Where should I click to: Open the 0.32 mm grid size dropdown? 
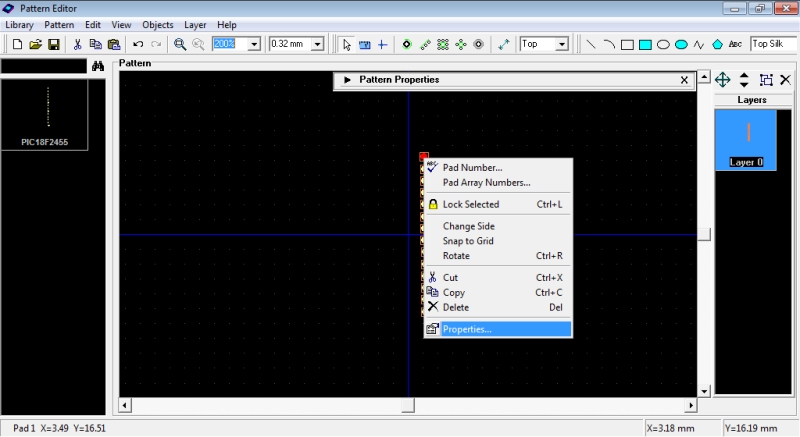(317, 44)
